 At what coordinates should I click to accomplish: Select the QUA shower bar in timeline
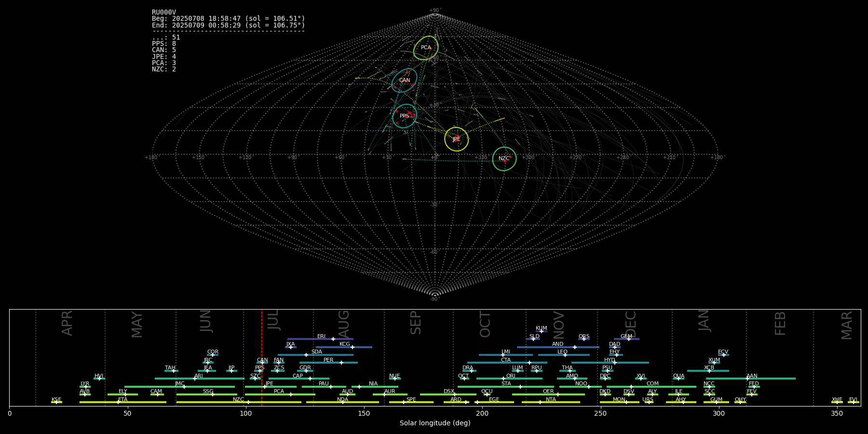tap(678, 379)
